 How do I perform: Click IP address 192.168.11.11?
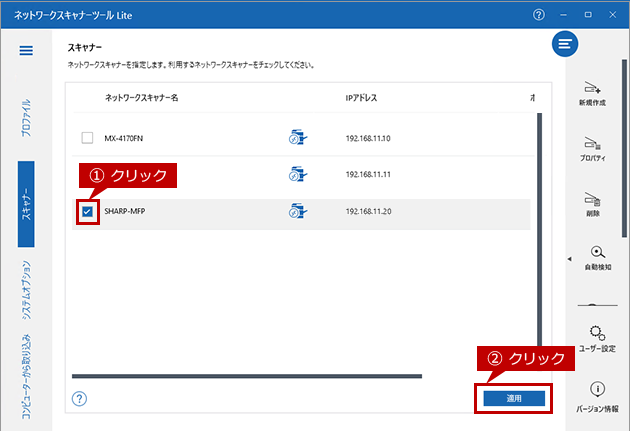click(x=368, y=174)
